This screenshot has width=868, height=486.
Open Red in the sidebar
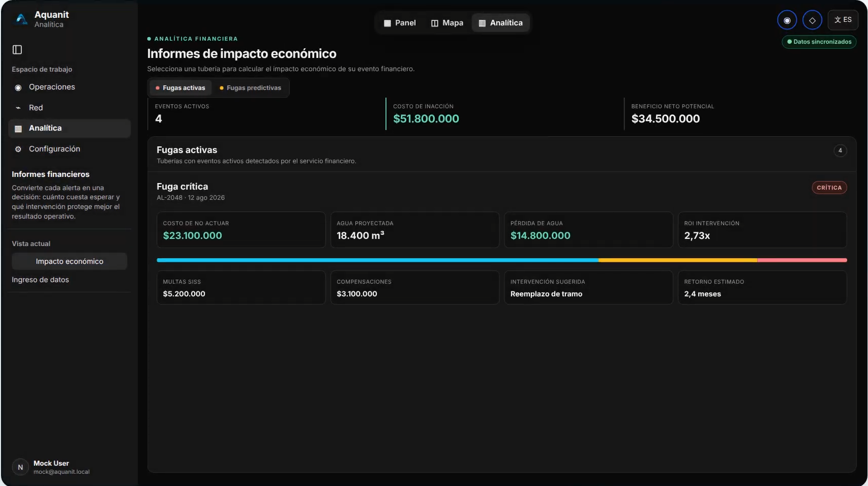(69, 108)
